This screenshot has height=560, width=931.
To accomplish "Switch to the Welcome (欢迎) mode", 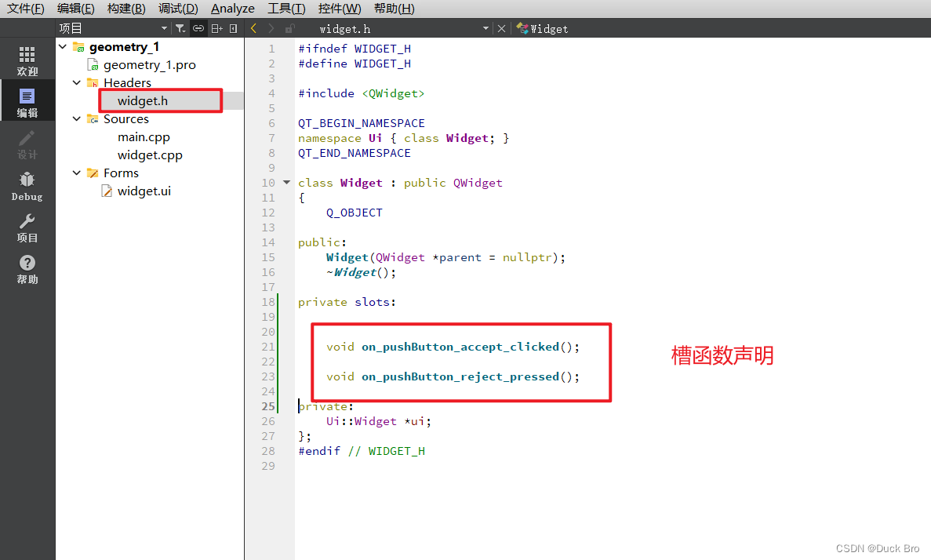I will click(x=27, y=59).
